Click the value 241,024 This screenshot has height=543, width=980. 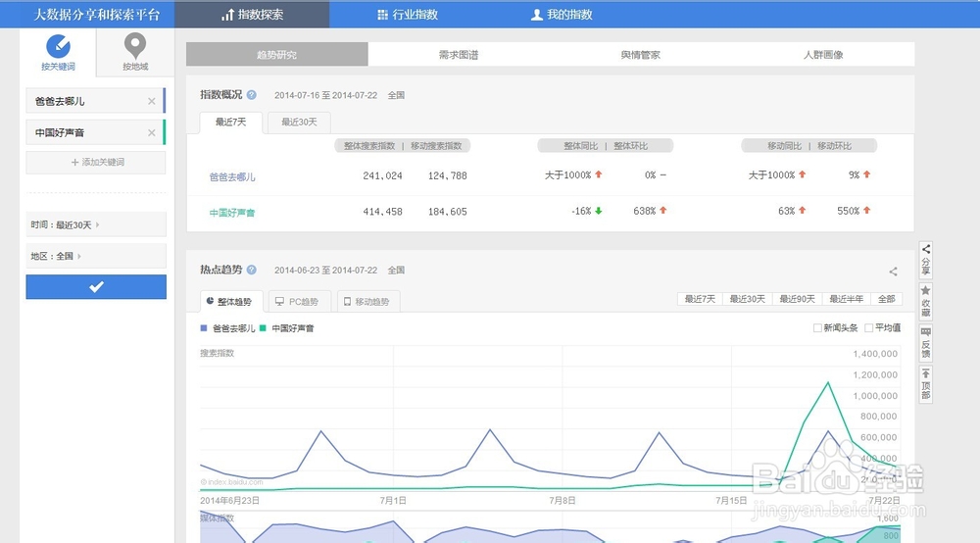pos(382,176)
